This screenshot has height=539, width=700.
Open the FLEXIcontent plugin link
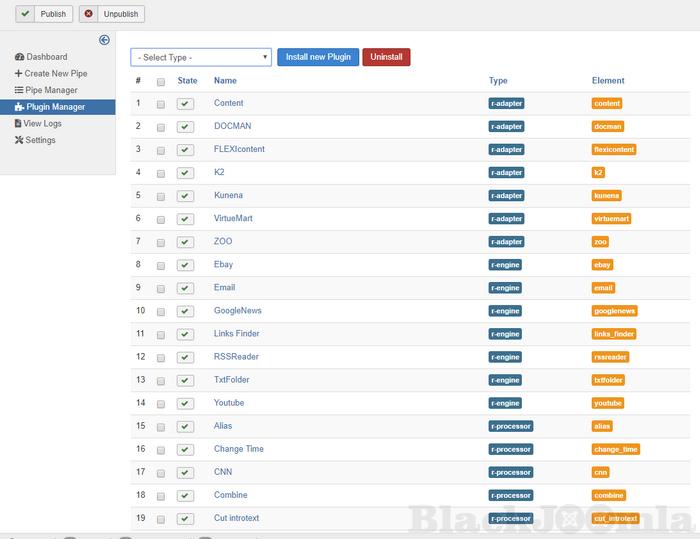(x=240, y=149)
